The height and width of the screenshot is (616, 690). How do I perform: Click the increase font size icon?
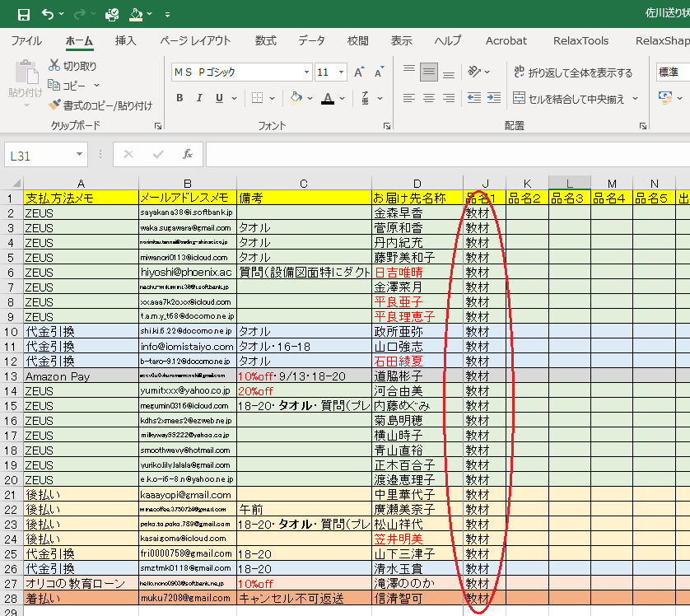pos(359,72)
